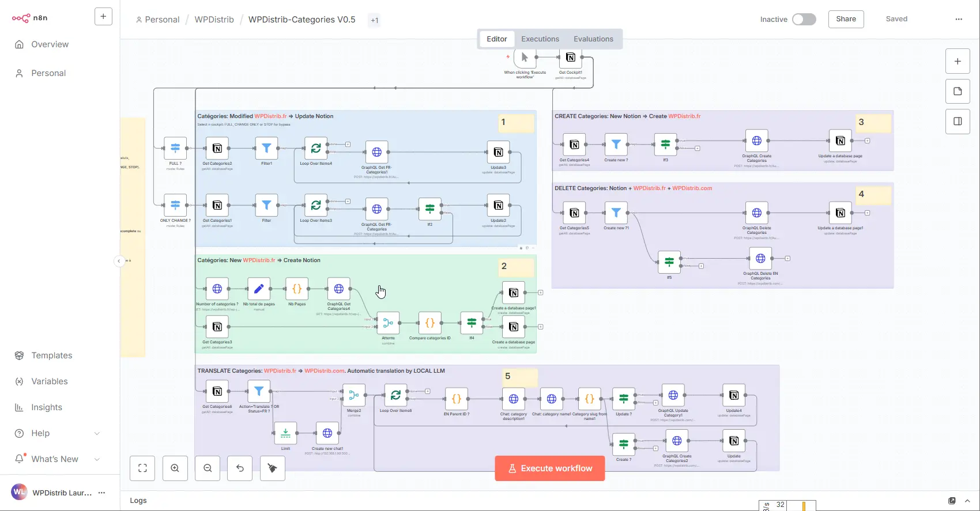Click plus connector after Update a database page
The height and width of the screenshot is (511, 980).
point(867,141)
